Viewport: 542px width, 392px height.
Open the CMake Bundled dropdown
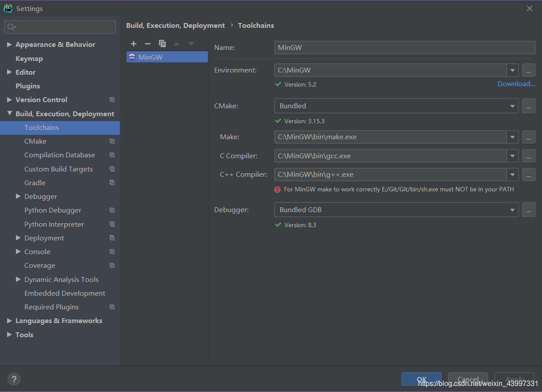512,106
